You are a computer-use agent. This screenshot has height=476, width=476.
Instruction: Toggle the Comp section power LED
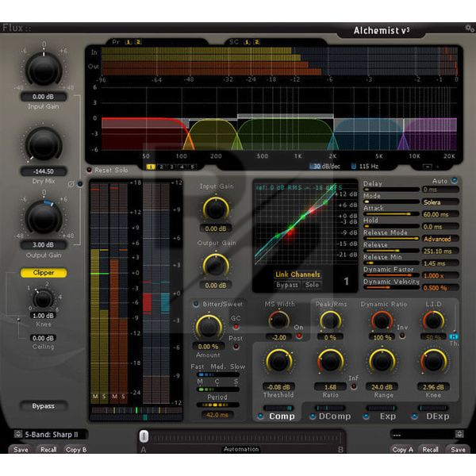point(260,416)
